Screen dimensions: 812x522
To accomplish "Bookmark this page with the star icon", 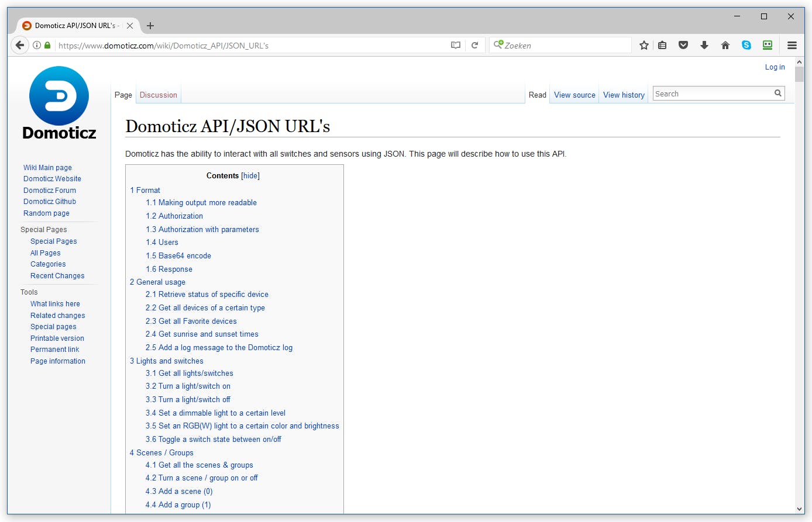I will click(644, 45).
